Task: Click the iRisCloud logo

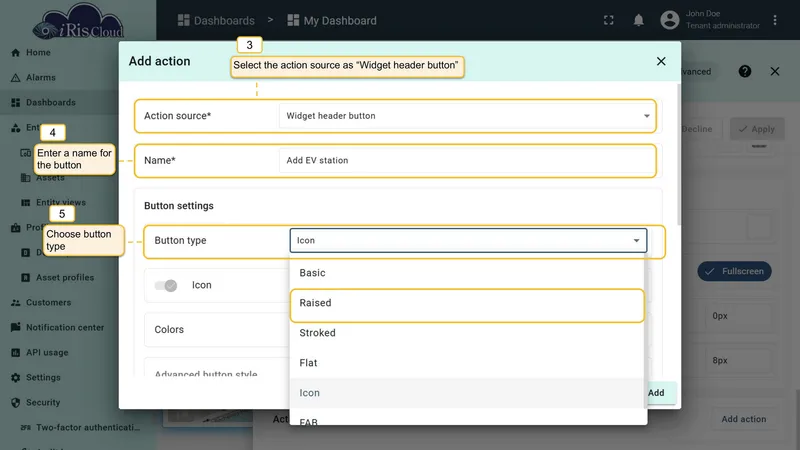Action: [x=78, y=21]
